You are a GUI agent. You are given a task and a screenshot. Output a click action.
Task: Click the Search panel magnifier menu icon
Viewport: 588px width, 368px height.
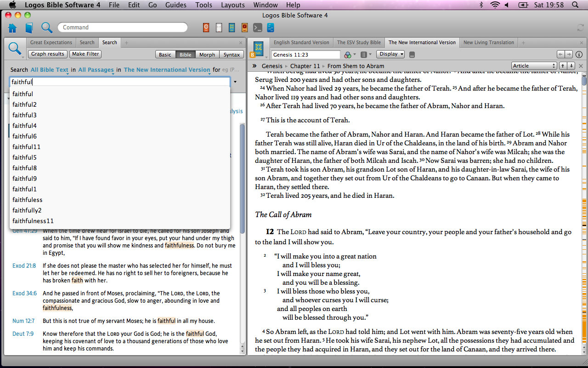click(x=15, y=48)
